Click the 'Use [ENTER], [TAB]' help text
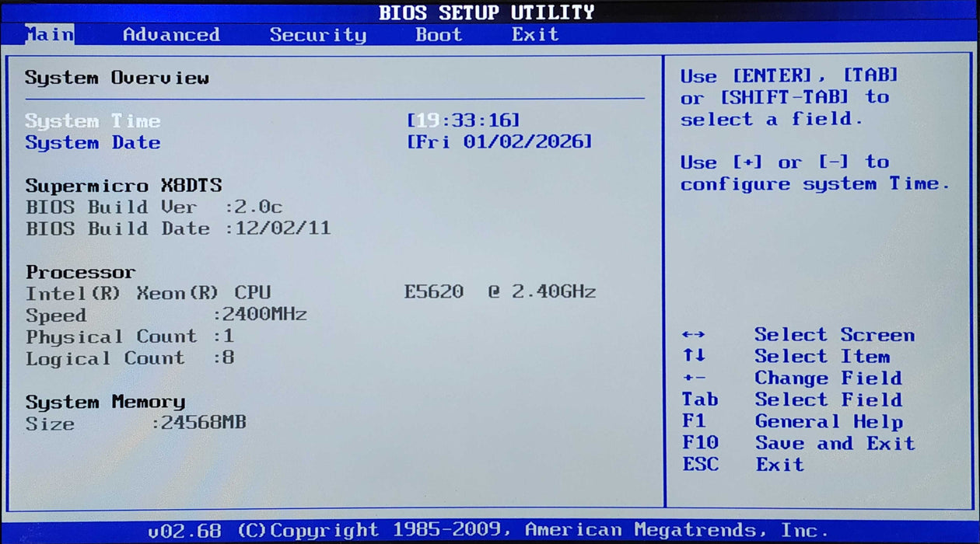Viewport: 980px width, 544px height. (789, 76)
